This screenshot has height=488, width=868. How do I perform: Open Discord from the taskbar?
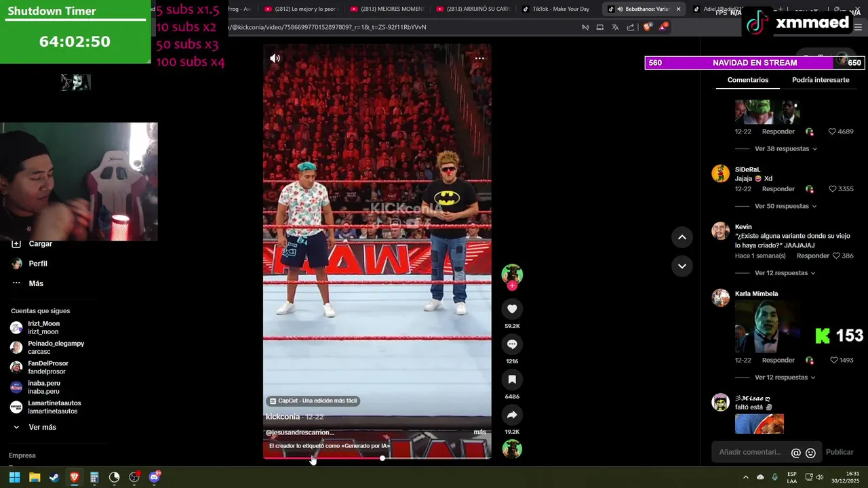click(154, 477)
